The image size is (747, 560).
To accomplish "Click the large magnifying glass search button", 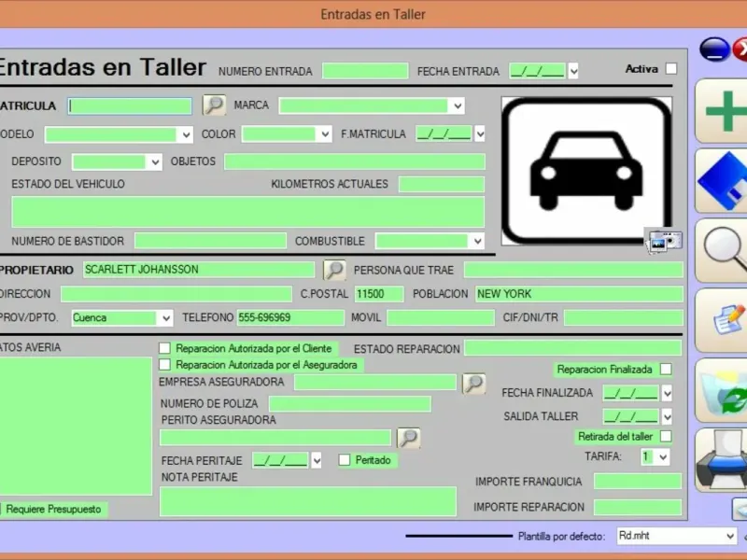I will pos(721,250).
